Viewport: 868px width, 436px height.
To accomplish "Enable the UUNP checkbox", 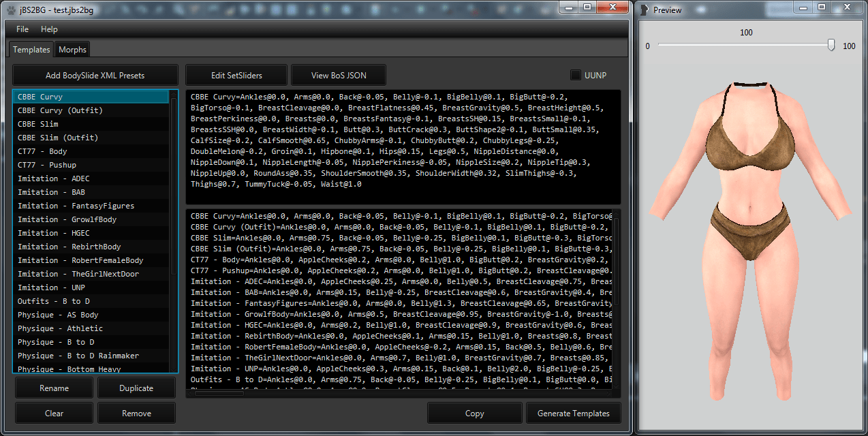I will tap(576, 75).
